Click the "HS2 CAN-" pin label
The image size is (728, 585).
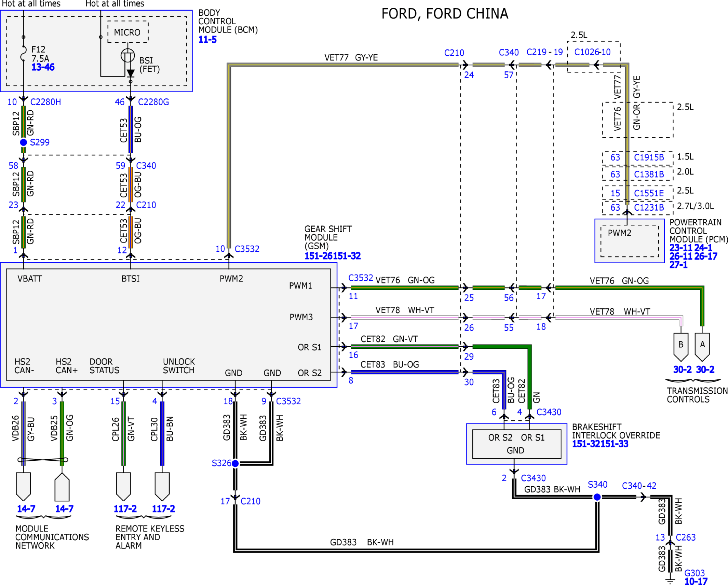tap(24, 366)
